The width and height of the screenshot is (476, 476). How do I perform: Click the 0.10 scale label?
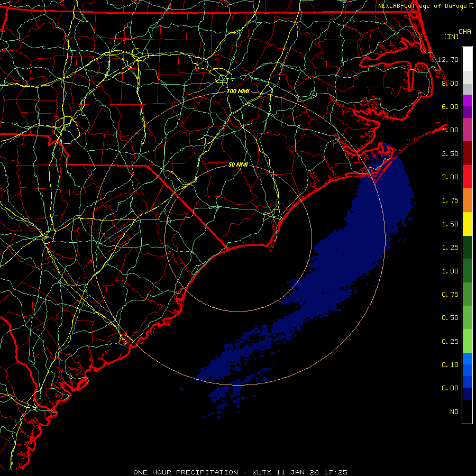(450, 365)
